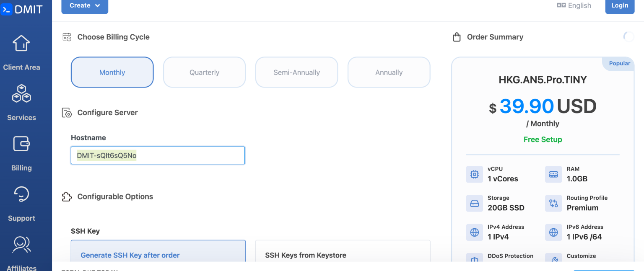Image resolution: width=644 pixels, height=271 pixels.
Task: Click the loading spinner in Order Summary
Action: [628, 37]
